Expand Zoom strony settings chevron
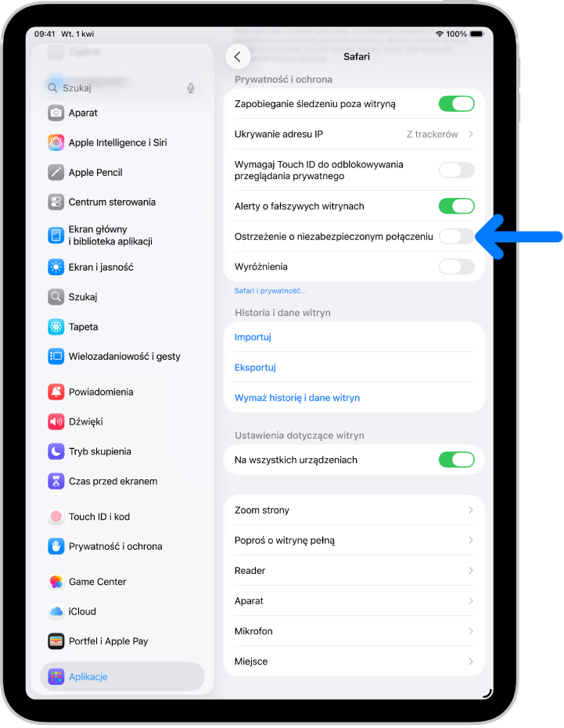The height and width of the screenshot is (728, 564). point(471,511)
